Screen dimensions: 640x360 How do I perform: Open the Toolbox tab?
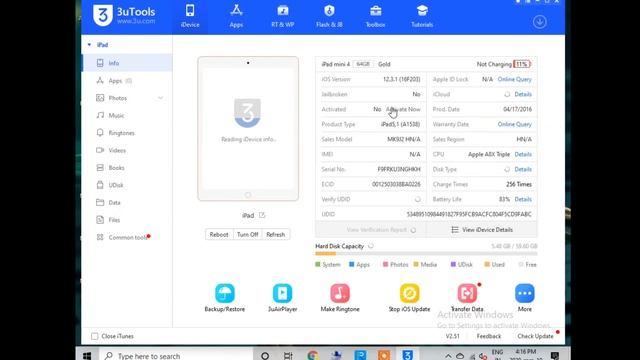[x=375, y=16]
